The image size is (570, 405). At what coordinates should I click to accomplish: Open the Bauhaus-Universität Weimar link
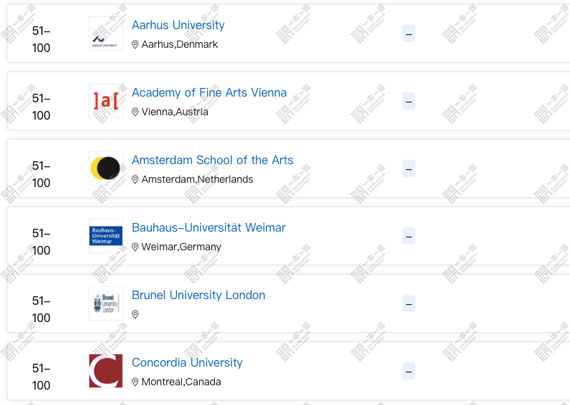(x=209, y=228)
